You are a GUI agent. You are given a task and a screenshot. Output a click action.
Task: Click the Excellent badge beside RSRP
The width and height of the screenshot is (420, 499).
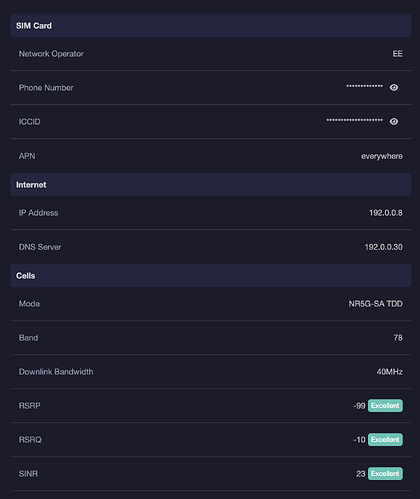tap(385, 406)
